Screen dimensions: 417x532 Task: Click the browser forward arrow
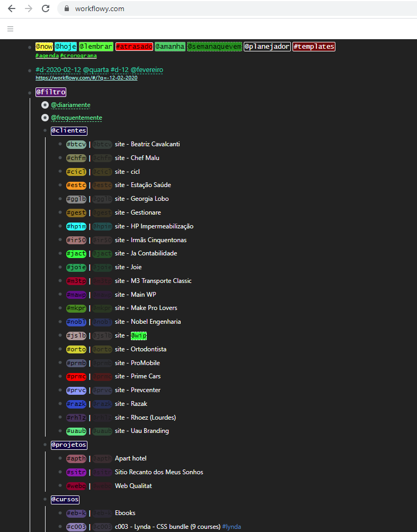point(29,8)
